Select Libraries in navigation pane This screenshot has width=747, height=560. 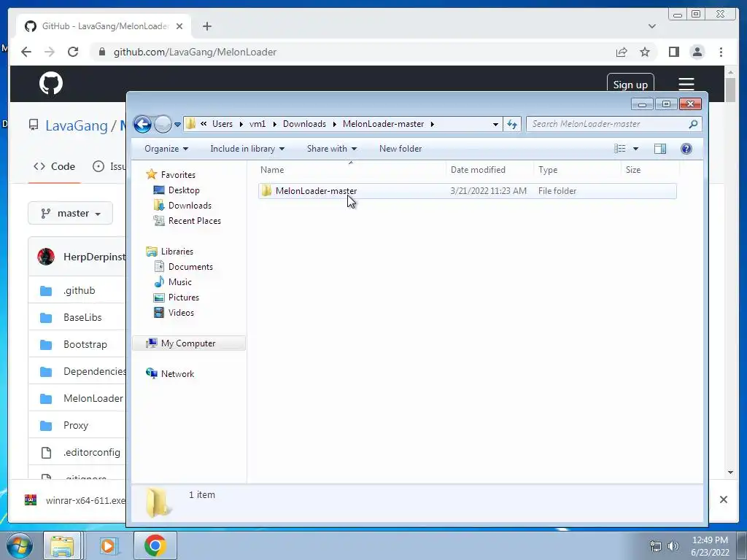click(x=177, y=252)
